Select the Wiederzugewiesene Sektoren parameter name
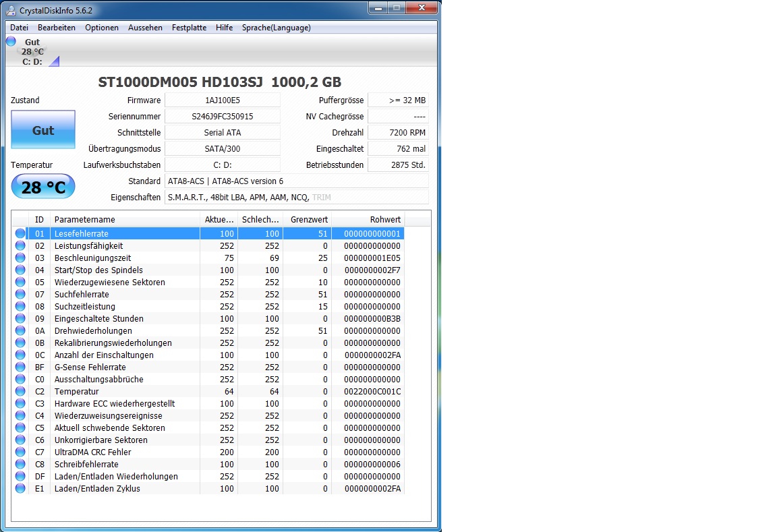 (109, 283)
